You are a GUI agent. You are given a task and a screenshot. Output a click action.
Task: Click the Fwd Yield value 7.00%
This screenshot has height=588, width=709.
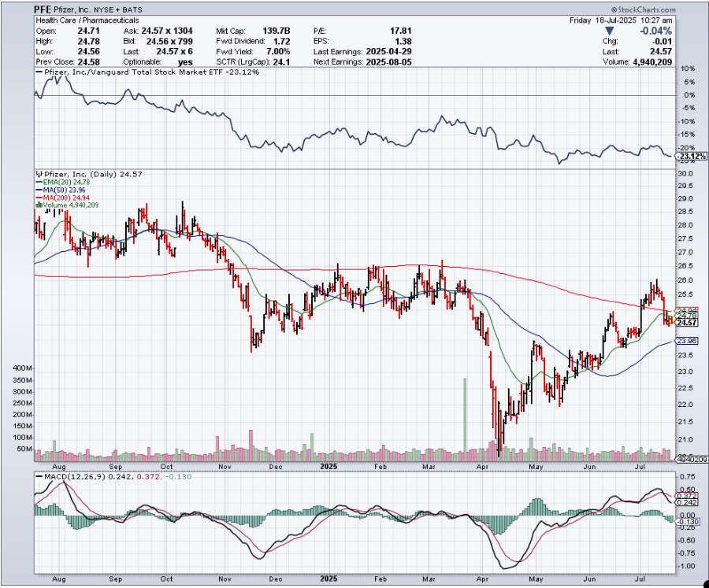tap(278, 52)
